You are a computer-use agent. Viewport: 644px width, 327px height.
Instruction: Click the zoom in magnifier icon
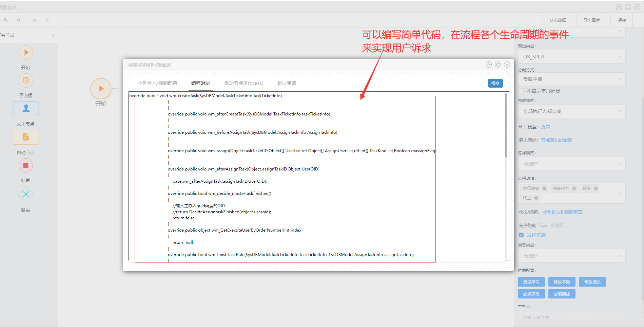click(x=6, y=20)
